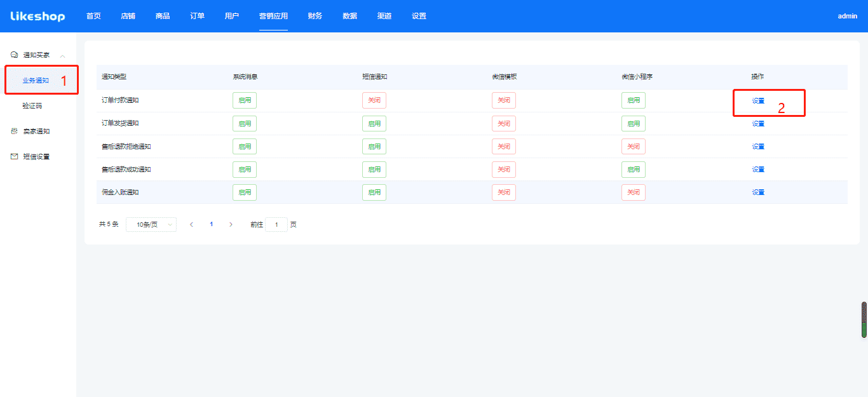The image size is (868, 397).
Task: Open 设置 link for 售后退款成功通知
Action: (x=758, y=169)
